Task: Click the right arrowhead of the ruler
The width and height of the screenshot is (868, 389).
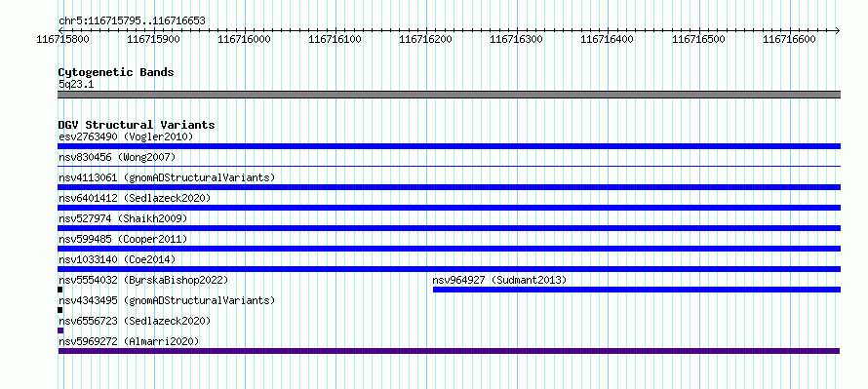Action: 837,30
